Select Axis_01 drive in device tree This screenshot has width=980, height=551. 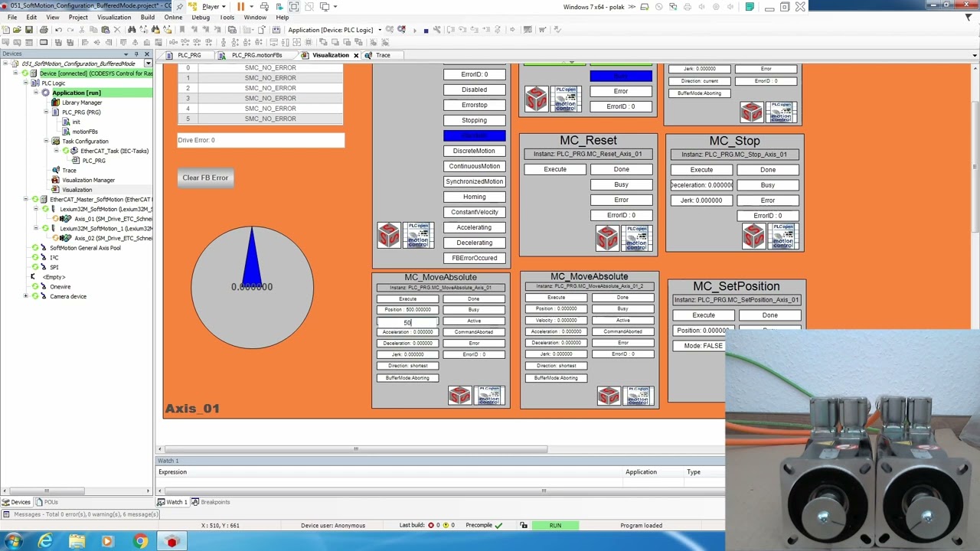(x=113, y=219)
